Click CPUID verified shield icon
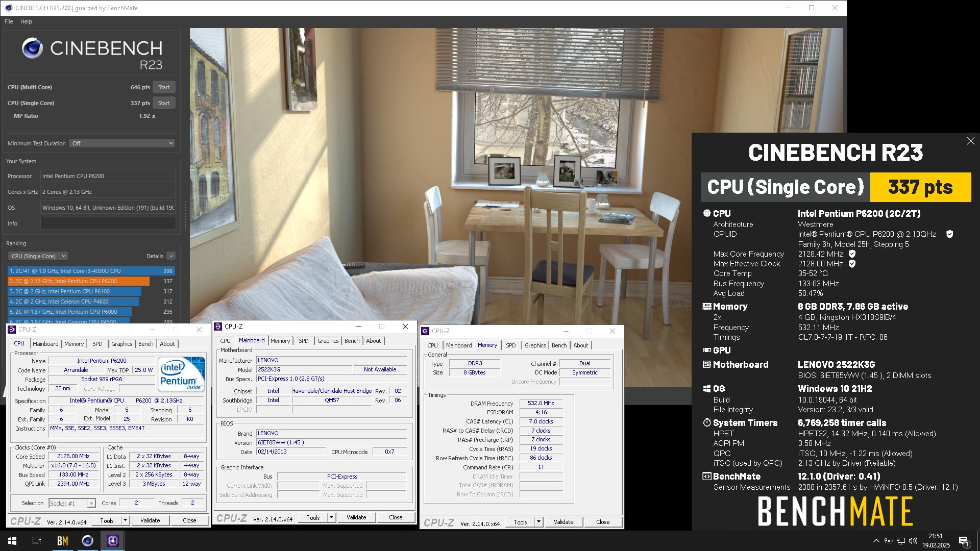 click(949, 234)
